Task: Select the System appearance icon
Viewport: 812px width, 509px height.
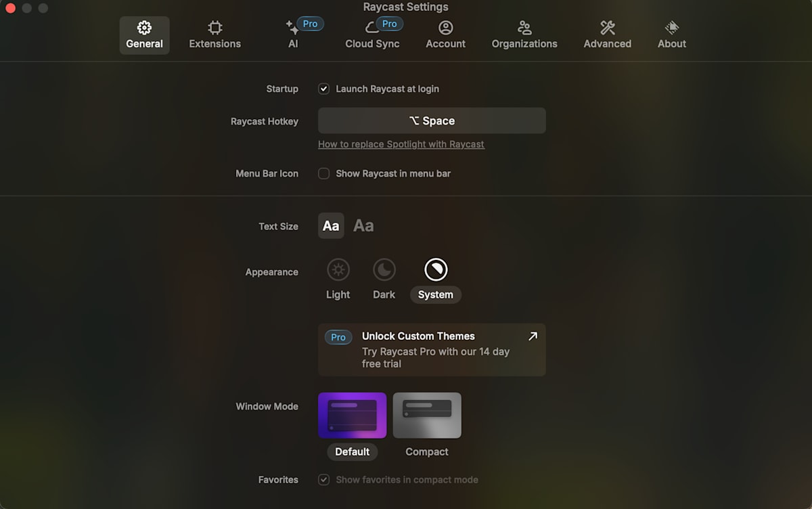Action: (436, 269)
